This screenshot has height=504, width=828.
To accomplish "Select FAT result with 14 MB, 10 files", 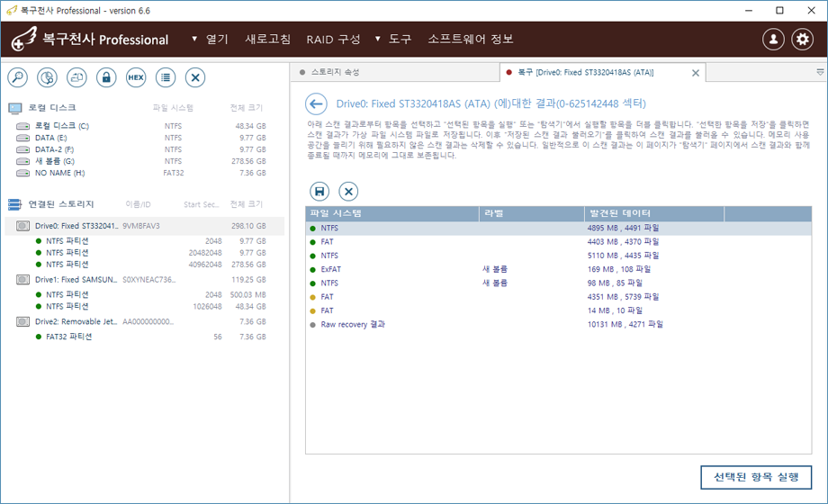I will pos(558,310).
